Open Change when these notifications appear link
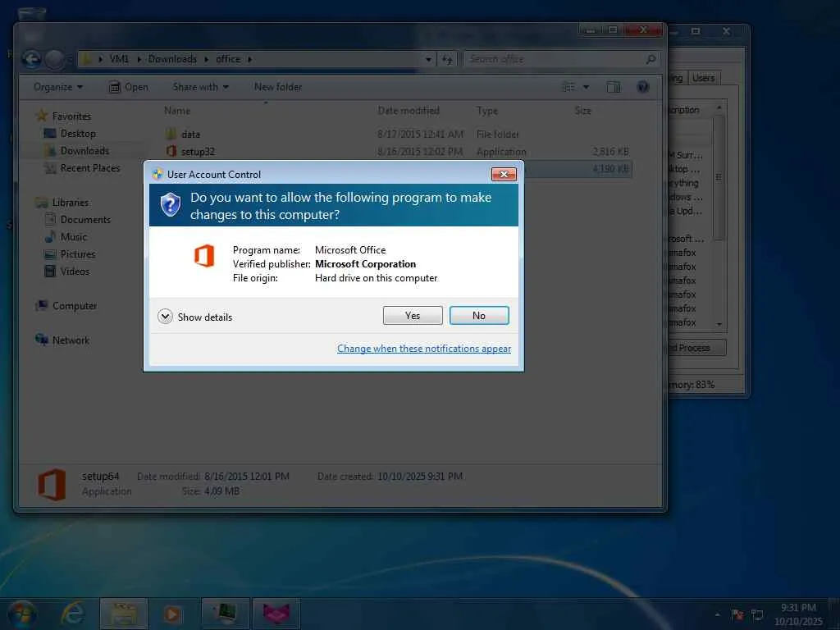 [424, 348]
